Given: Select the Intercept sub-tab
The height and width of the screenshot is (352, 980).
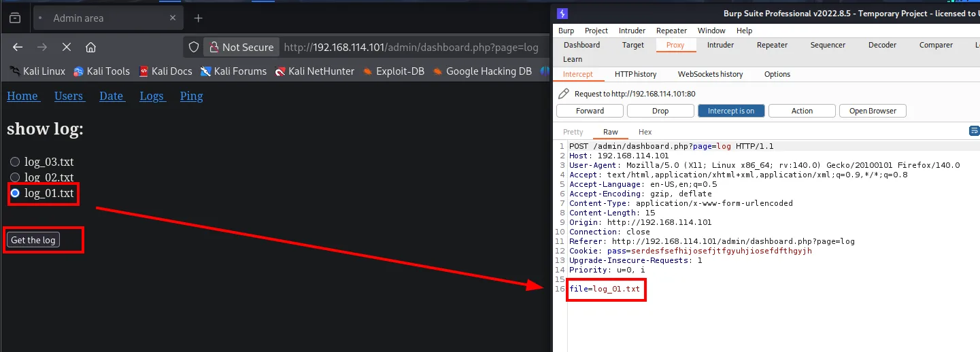Looking at the screenshot, I should (577, 74).
